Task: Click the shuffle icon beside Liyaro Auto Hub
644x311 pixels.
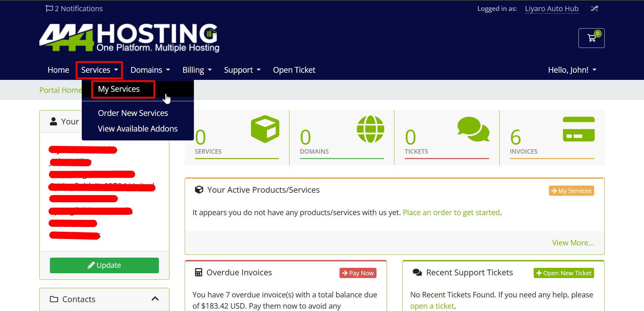Action: (x=594, y=8)
